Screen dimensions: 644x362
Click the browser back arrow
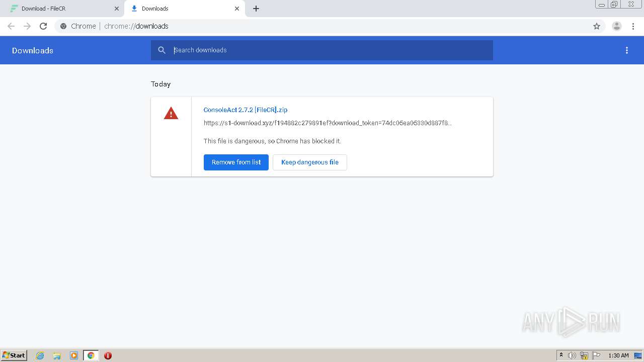pyautogui.click(x=11, y=26)
